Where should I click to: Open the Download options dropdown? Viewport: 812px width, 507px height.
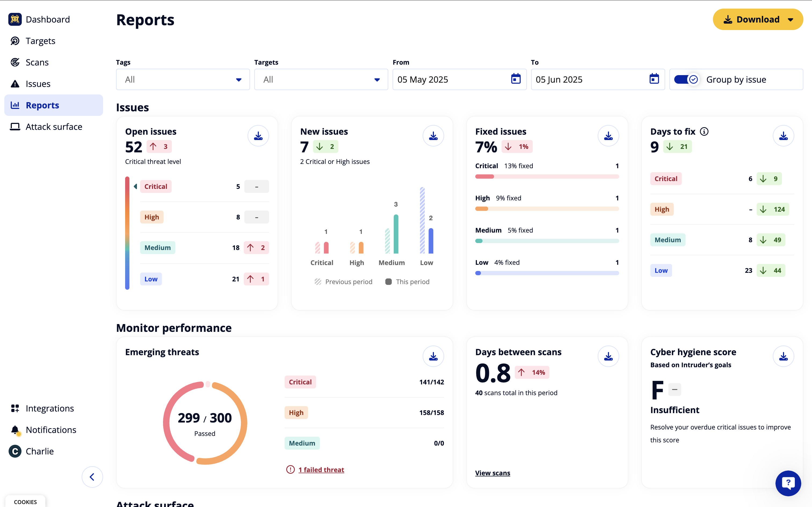(x=791, y=19)
